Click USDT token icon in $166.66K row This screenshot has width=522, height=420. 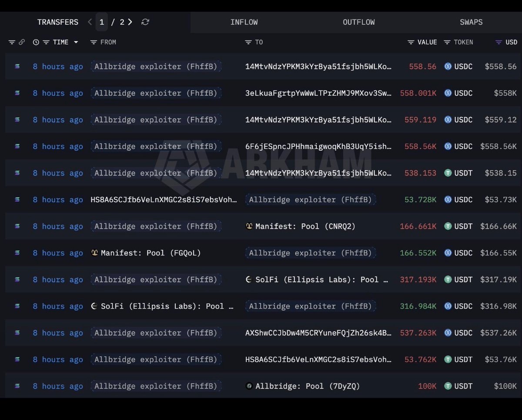click(x=448, y=226)
